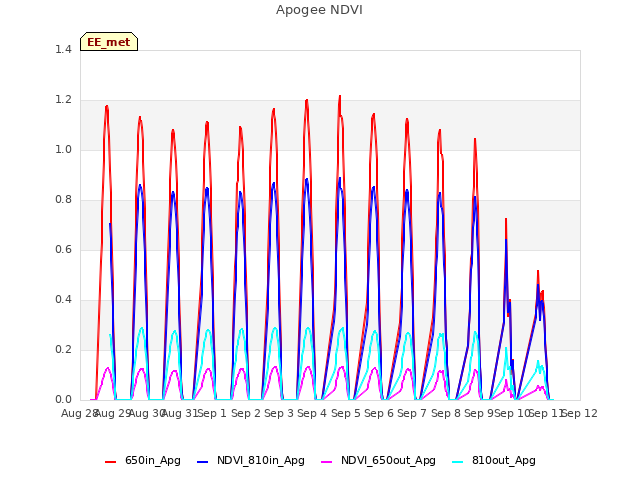Viewport: 640px width, 480px height.
Task: Click the Sep 12 x-axis label
Action: [x=580, y=413]
